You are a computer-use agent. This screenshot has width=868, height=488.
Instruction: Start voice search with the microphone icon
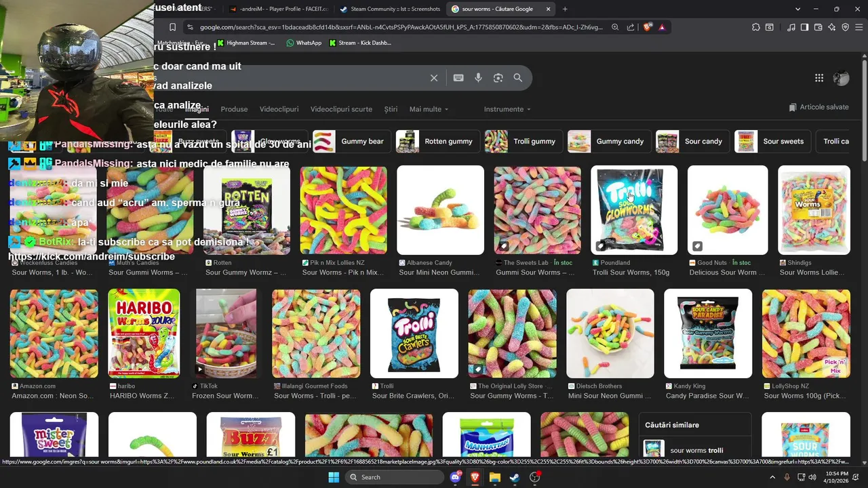(x=478, y=78)
